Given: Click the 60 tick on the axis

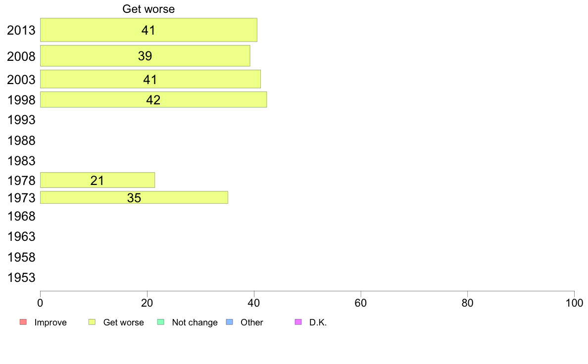Looking at the screenshot, I should (361, 303).
